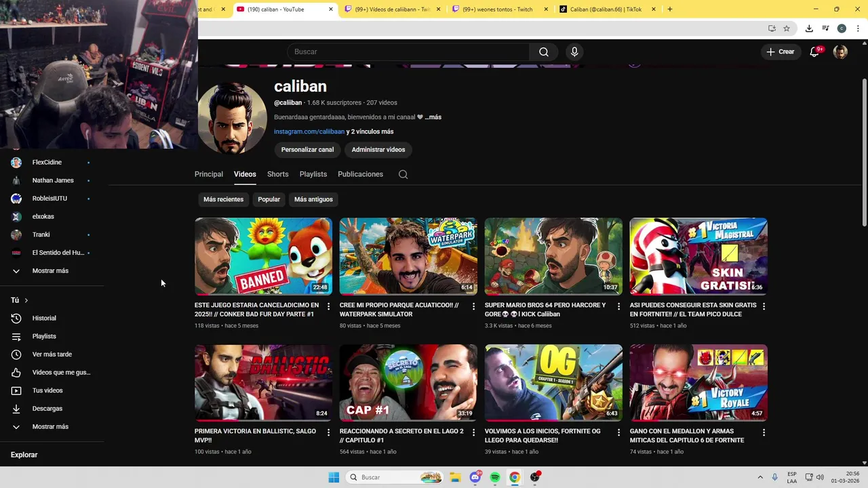
Task: Open Videos que me gustan sidebar entry
Action: 52,373
